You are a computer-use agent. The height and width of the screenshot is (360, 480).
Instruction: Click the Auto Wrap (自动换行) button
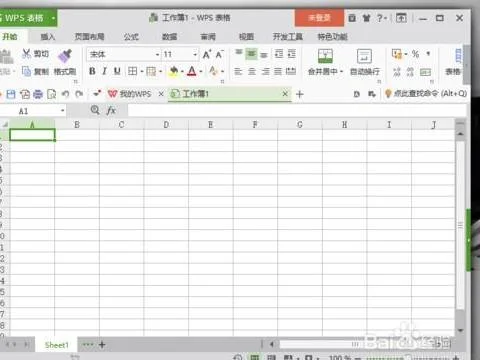tap(364, 62)
